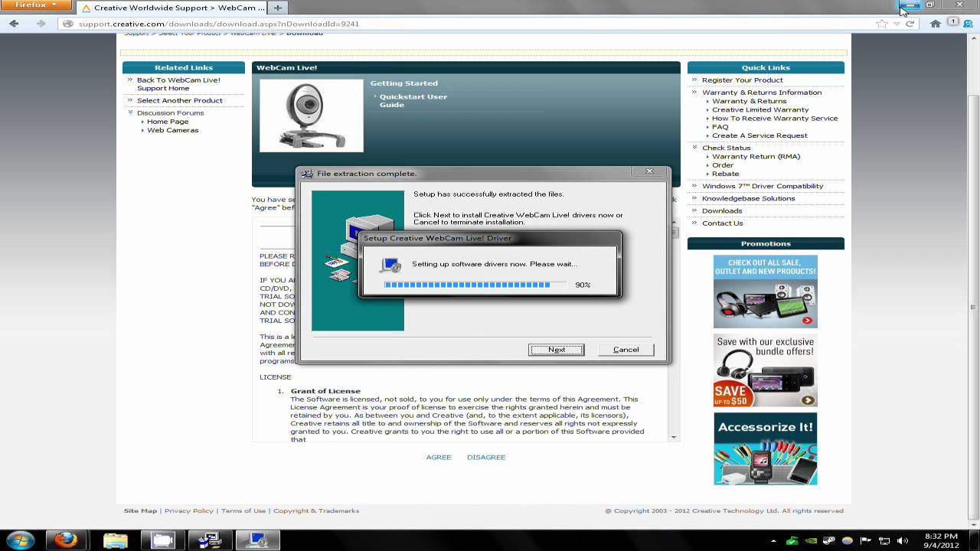The height and width of the screenshot is (551, 980).
Task: Open Copyright & Trademarks footer link
Action: pyautogui.click(x=316, y=510)
